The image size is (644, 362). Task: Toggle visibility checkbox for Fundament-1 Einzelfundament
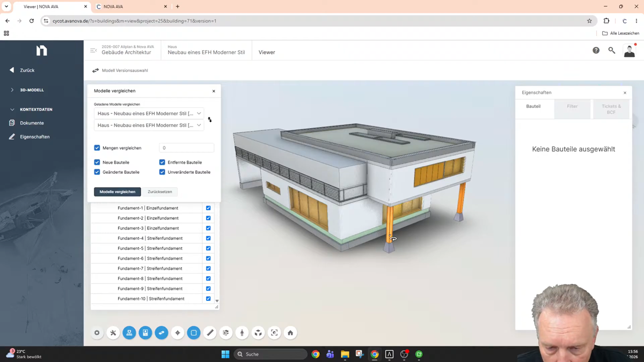(x=208, y=208)
